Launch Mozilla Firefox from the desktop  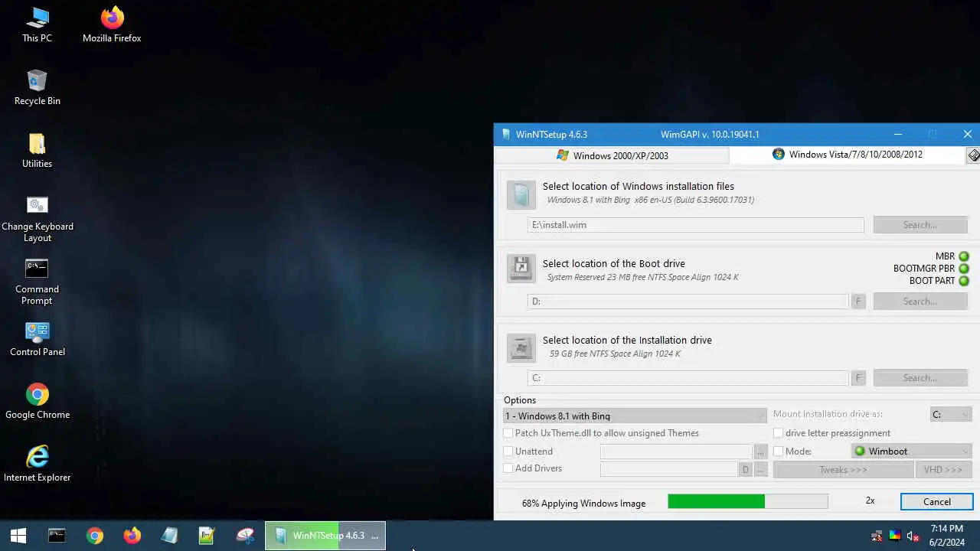(112, 24)
